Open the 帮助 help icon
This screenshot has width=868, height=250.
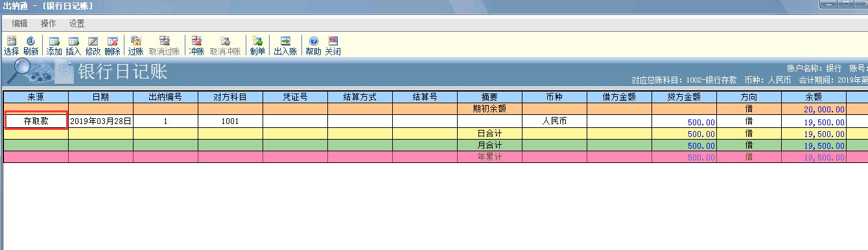click(x=313, y=45)
